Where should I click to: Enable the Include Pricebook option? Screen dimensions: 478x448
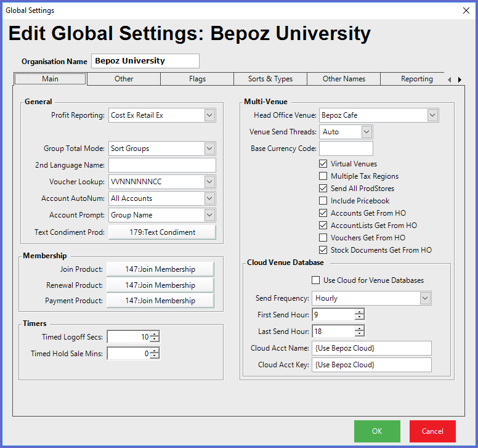pos(323,201)
